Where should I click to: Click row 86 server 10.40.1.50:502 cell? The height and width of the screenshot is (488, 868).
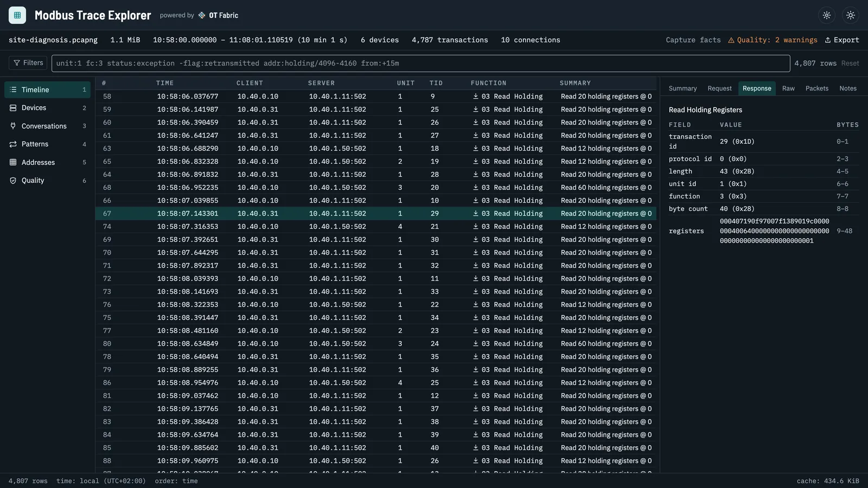tap(337, 383)
